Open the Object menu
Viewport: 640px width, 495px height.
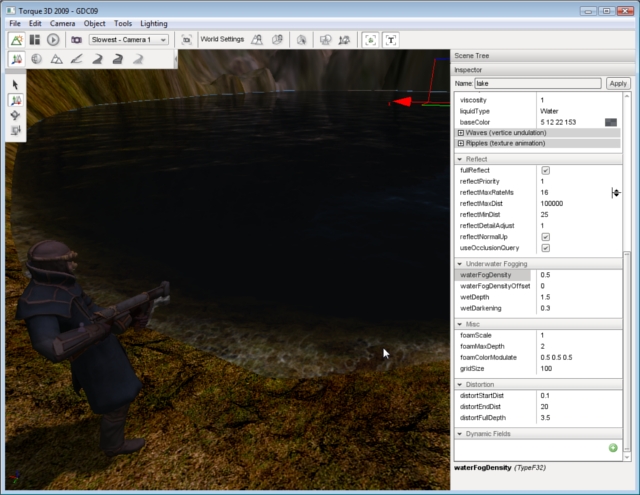[94, 22]
